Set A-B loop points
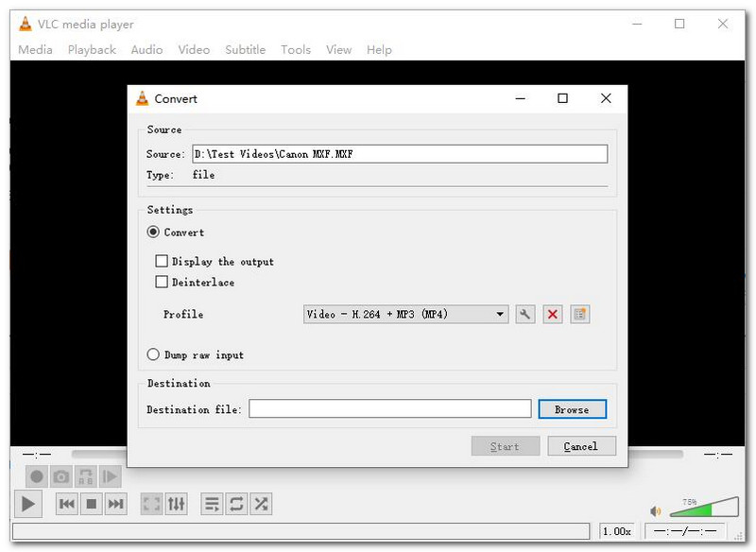 tap(85, 476)
